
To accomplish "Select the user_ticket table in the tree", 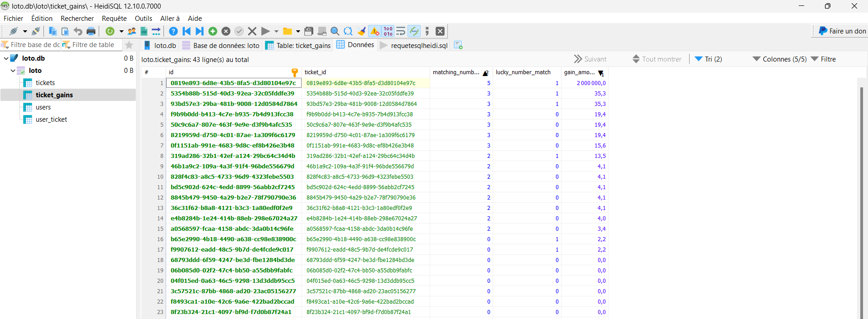I will pyautogui.click(x=51, y=119).
